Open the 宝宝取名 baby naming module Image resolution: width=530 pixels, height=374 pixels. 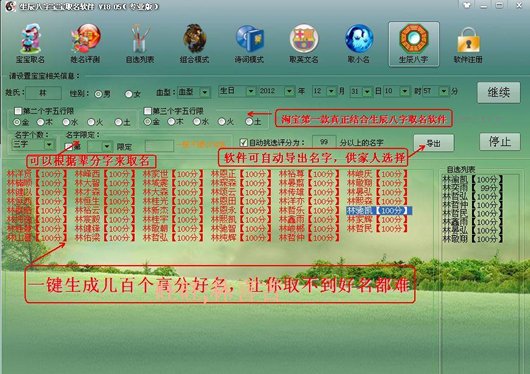point(30,43)
